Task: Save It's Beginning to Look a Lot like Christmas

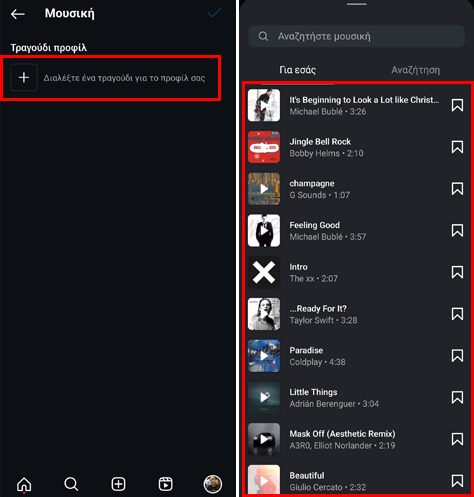Action: click(457, 105)
